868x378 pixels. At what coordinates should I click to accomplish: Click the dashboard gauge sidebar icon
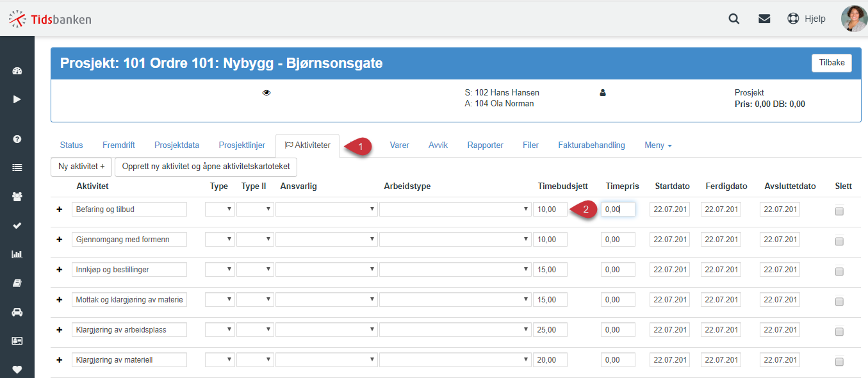coord(17,71)
